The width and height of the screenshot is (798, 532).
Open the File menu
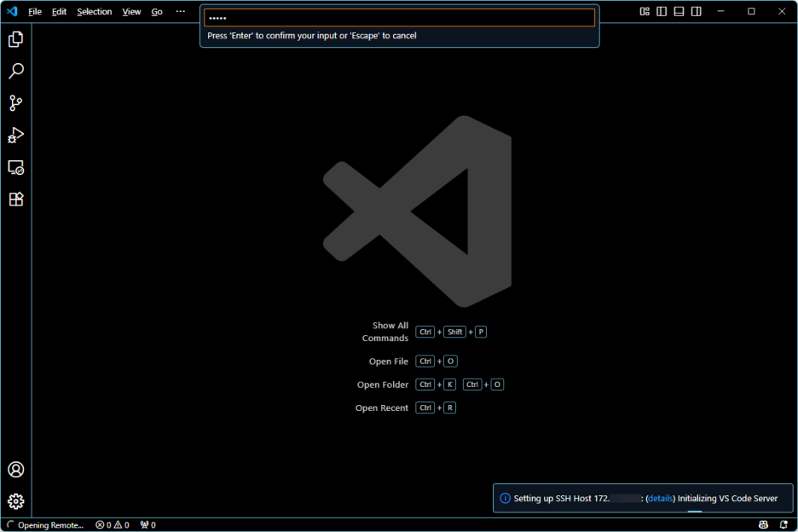point(35,11)
